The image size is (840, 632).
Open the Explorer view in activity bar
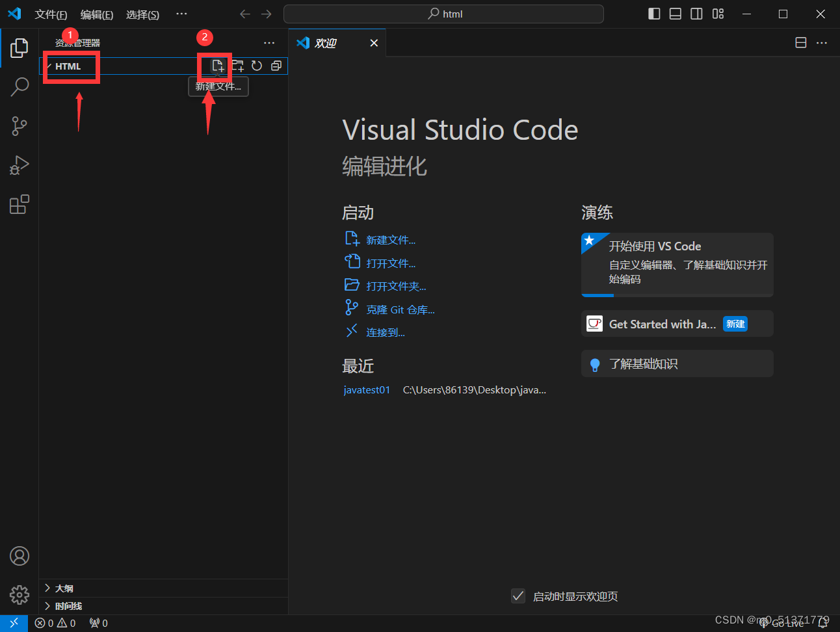click(20, 47)
